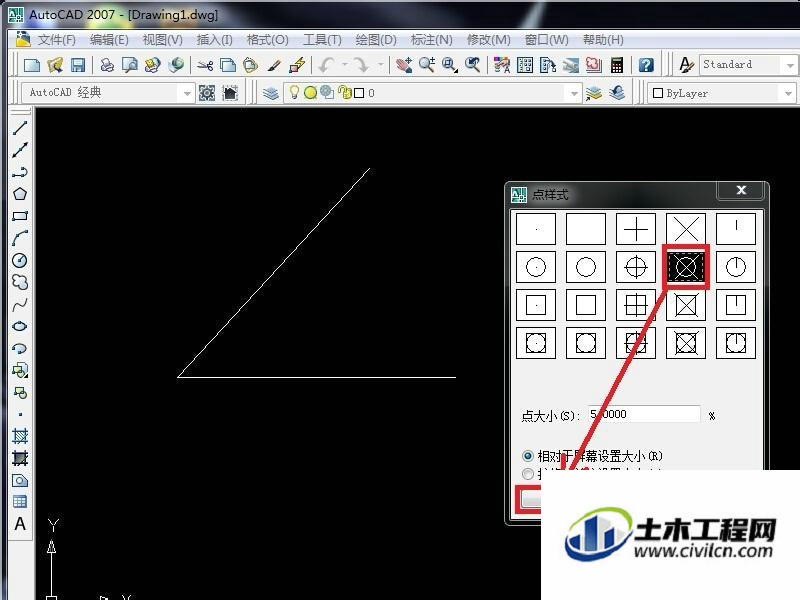This screenshot has width=800, height=600.
Task: Choose the plus sign point style
Action: (x=636, y=229)
